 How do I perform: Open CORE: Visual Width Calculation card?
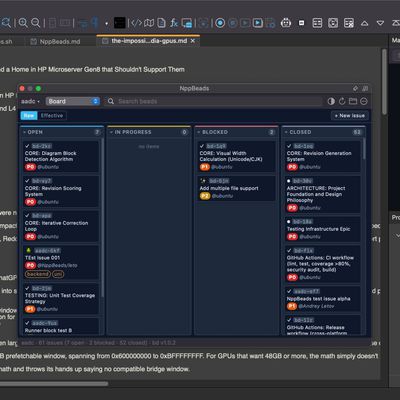click(x=236, y=156)
